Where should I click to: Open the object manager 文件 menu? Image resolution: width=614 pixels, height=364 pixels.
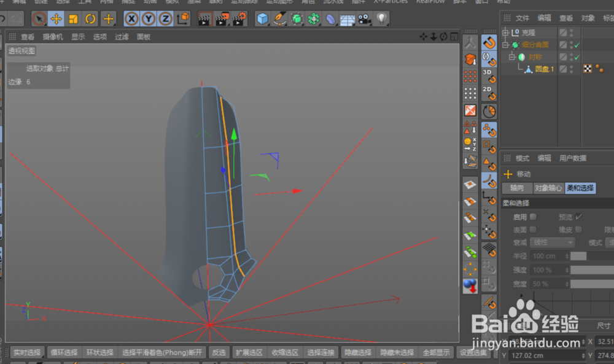(523, 18)
